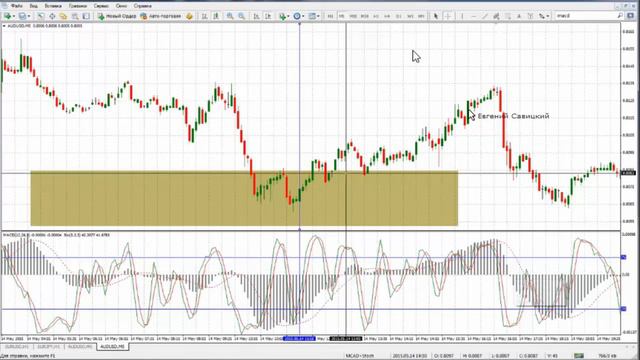
Task: Select the yellow rectangle on the chart
Action: [244, 198]
